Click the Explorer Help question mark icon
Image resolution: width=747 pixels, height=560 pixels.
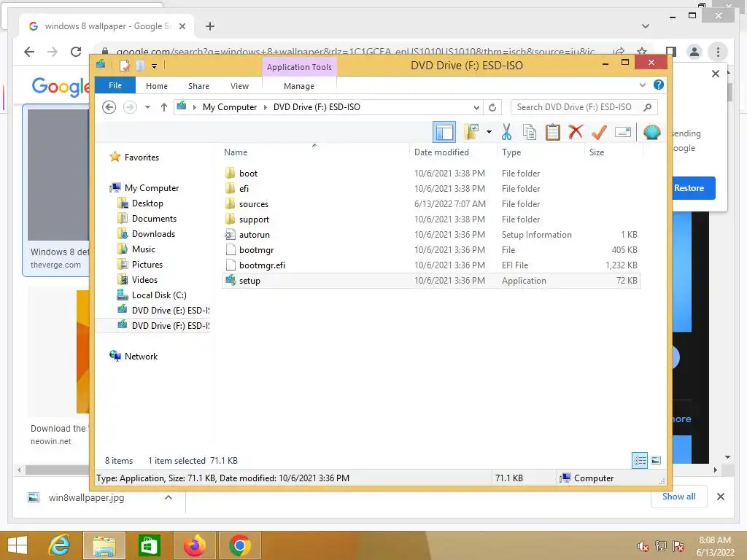(x=659, y=85)
